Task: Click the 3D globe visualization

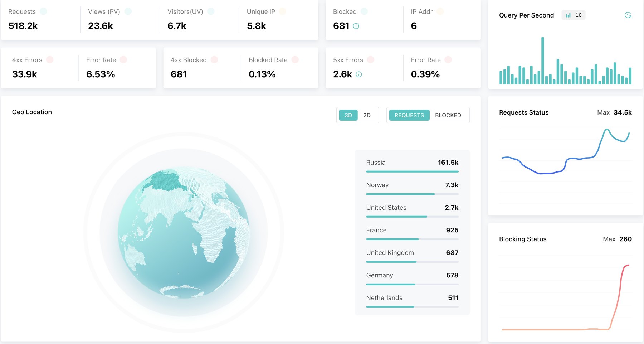Action: point(184,233)
